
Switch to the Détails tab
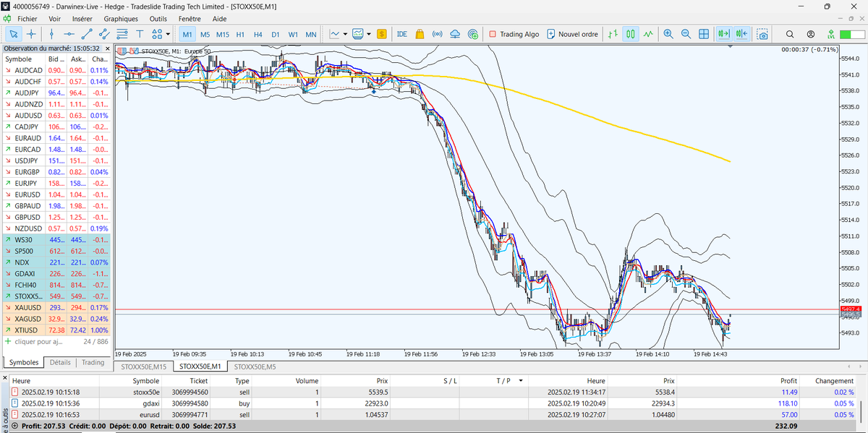point(61,362)
